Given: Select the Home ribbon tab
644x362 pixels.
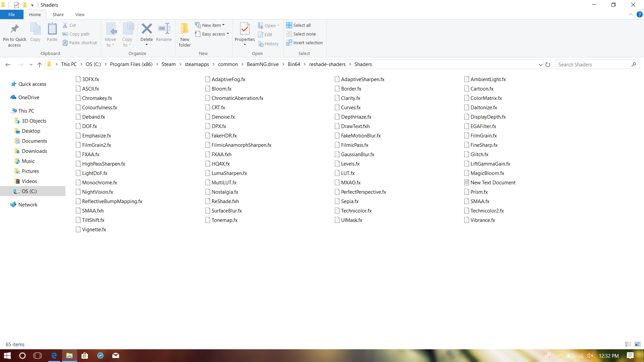Looking at the screenshot, I should click(35, 14).
